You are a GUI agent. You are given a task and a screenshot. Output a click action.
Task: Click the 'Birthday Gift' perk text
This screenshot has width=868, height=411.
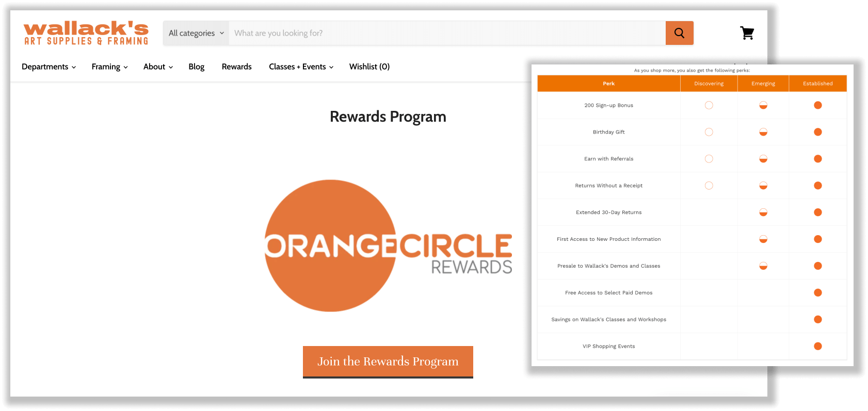pos(609,132)
